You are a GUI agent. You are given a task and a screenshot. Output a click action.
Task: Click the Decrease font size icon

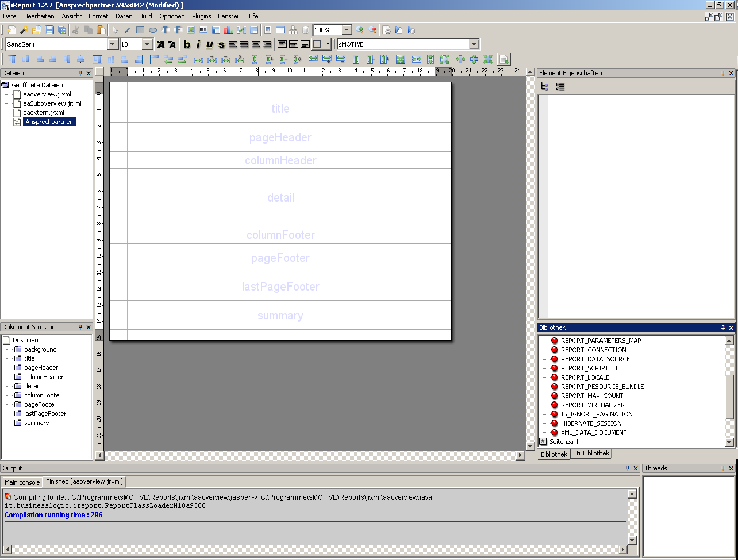pyautogui.click(x=172, y=44)
